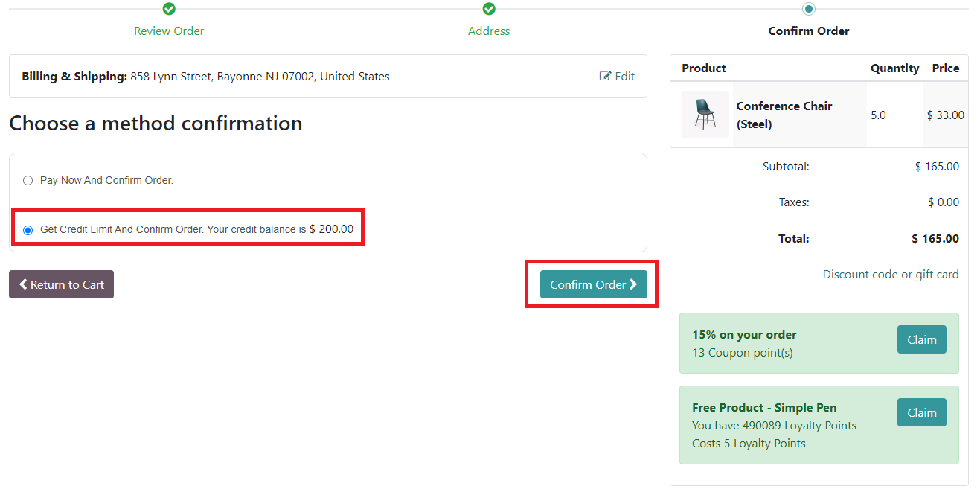Click the Confirm Order step title

pos(809,31)
